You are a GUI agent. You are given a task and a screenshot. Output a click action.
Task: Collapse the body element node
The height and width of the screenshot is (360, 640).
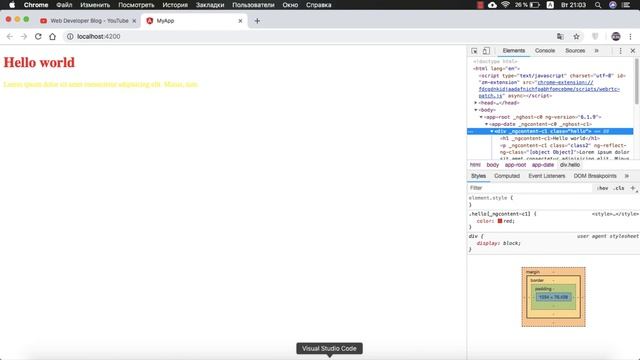tap(476, 110)
